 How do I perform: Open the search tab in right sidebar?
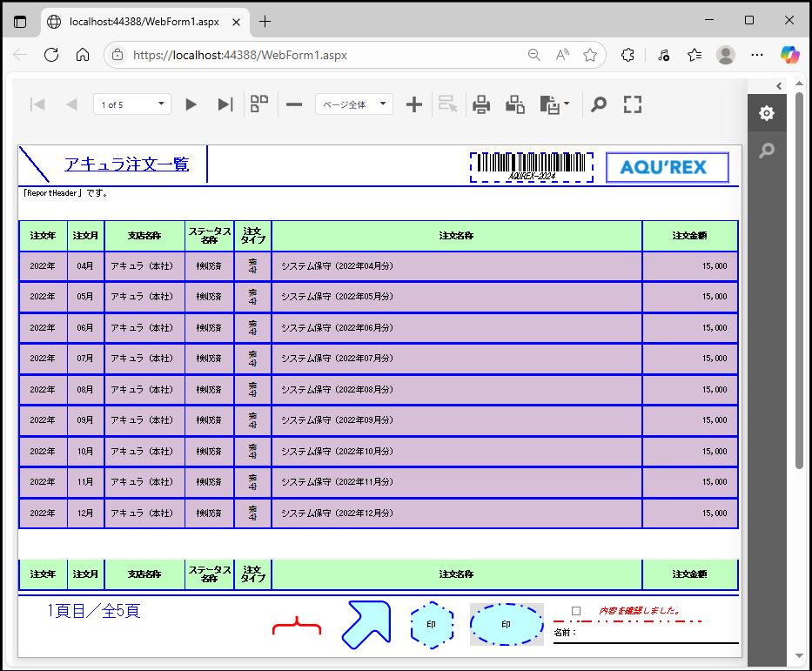[x=766, y=151]
